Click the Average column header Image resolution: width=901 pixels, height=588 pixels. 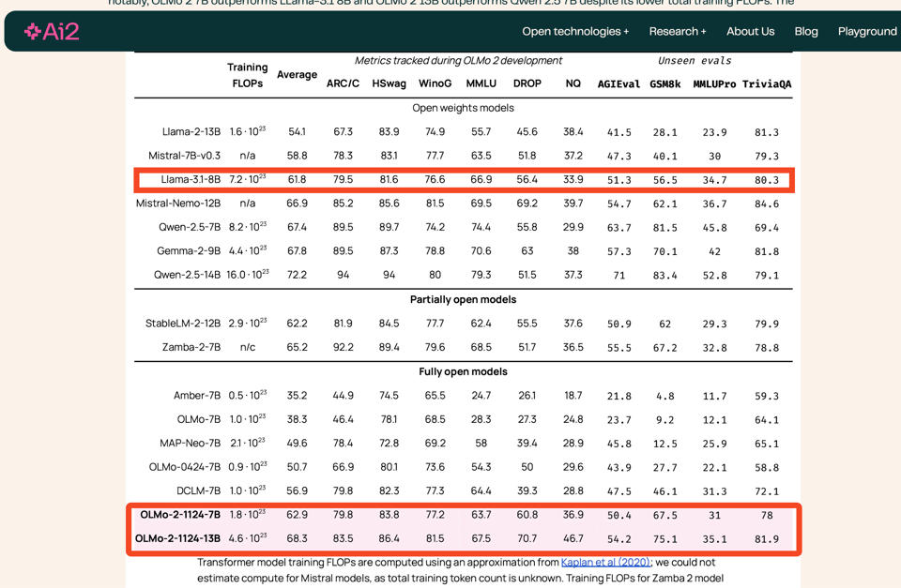point(297,75)
